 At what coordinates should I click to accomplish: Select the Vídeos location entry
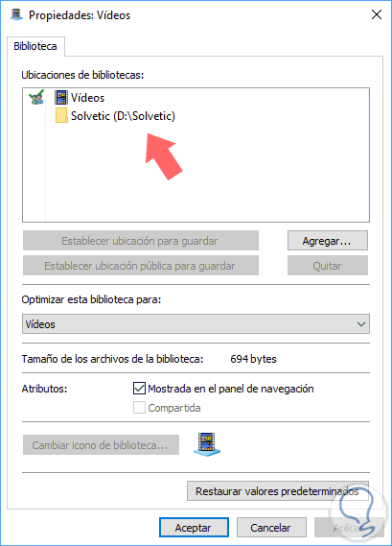[80, 98]
